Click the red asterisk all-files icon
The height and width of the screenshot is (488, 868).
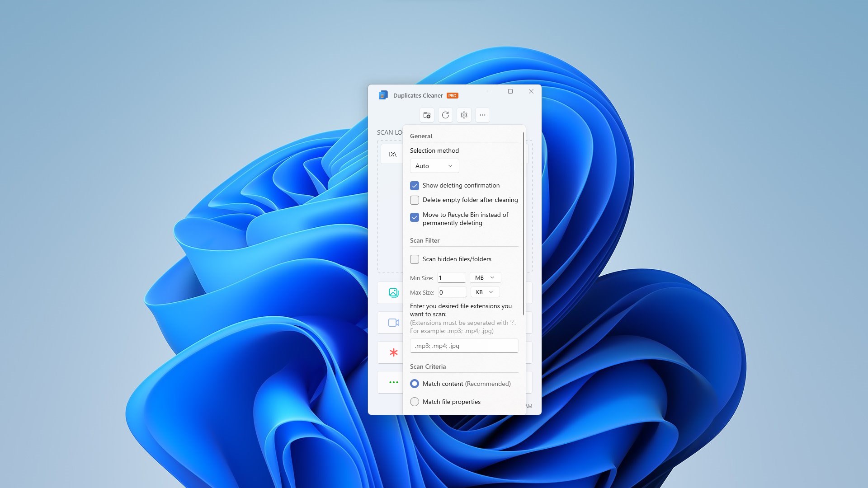tap(393, 352)
